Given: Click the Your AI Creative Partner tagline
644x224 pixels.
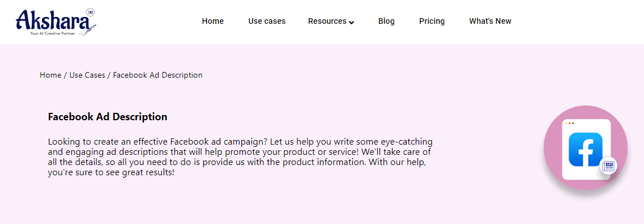Looking at the screenshot, I should click(53, 33).
